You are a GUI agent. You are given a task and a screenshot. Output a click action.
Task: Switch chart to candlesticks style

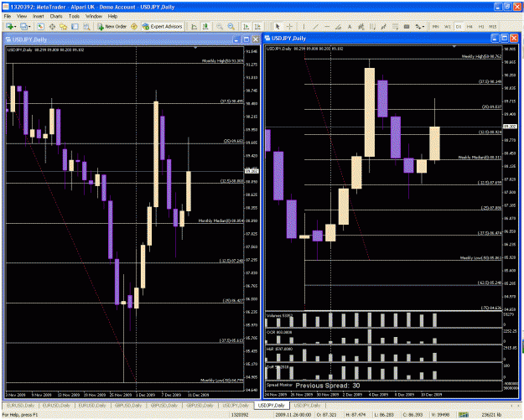[x=205, y=26]
